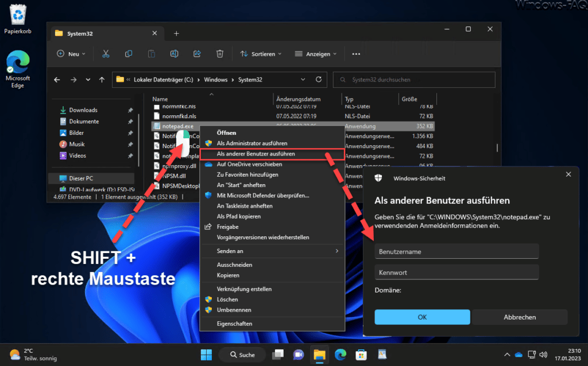Screen dimensions: 588x366
Task: Choose Als Administrator ausführen
Action: 273,143
